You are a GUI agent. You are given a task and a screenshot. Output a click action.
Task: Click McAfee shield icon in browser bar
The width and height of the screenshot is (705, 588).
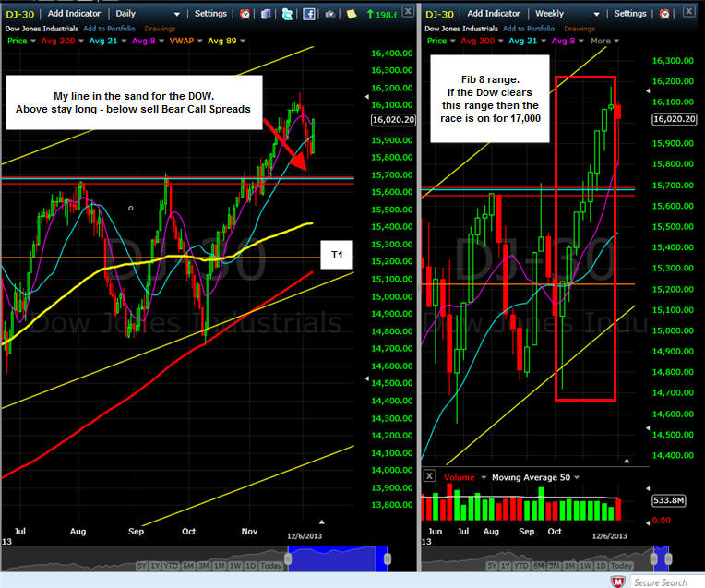(x=618, y=582)
